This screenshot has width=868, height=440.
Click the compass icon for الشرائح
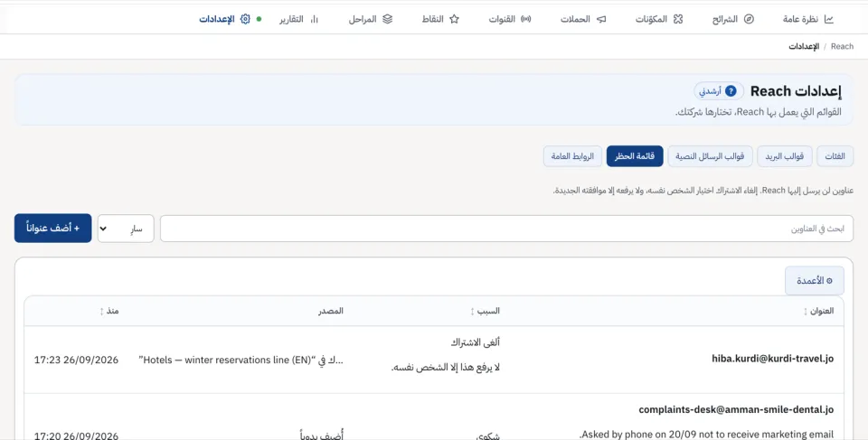[x=749, y=19]
